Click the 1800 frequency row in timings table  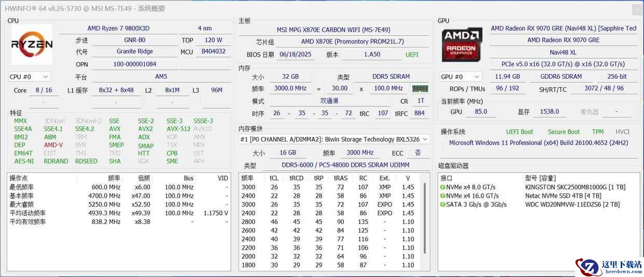(x=331, y=265)
